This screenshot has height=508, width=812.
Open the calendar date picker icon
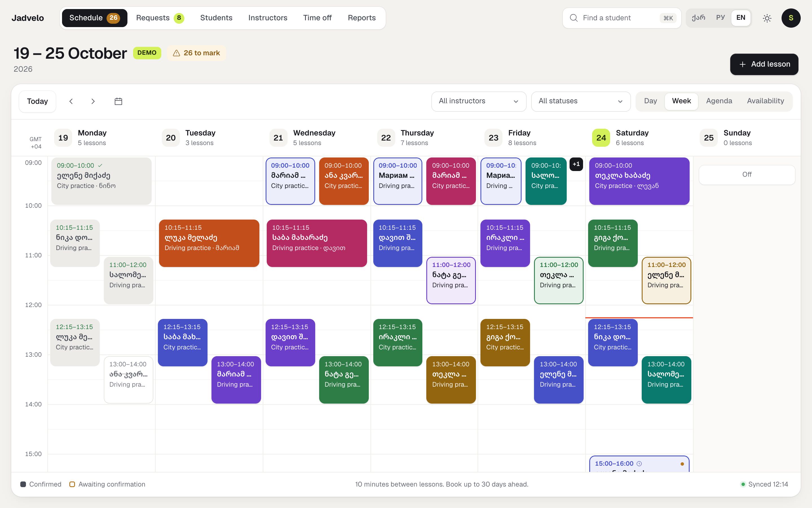pos(118,101)
